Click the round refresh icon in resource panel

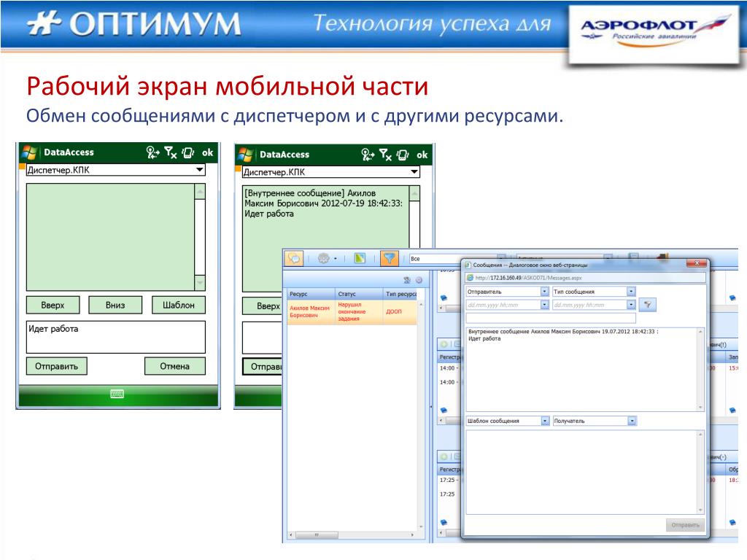(419, 281)
